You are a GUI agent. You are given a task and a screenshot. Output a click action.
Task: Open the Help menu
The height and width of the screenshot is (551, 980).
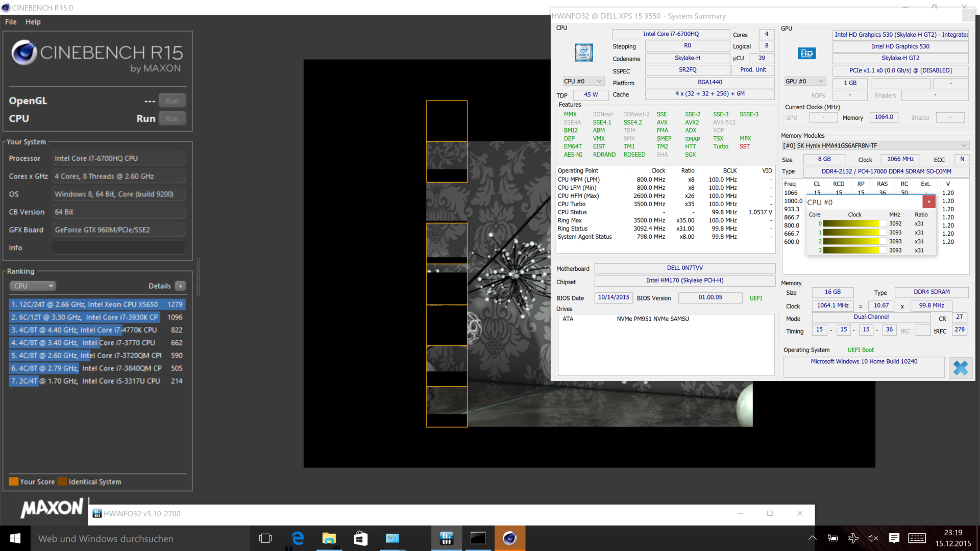coord(33,22)
